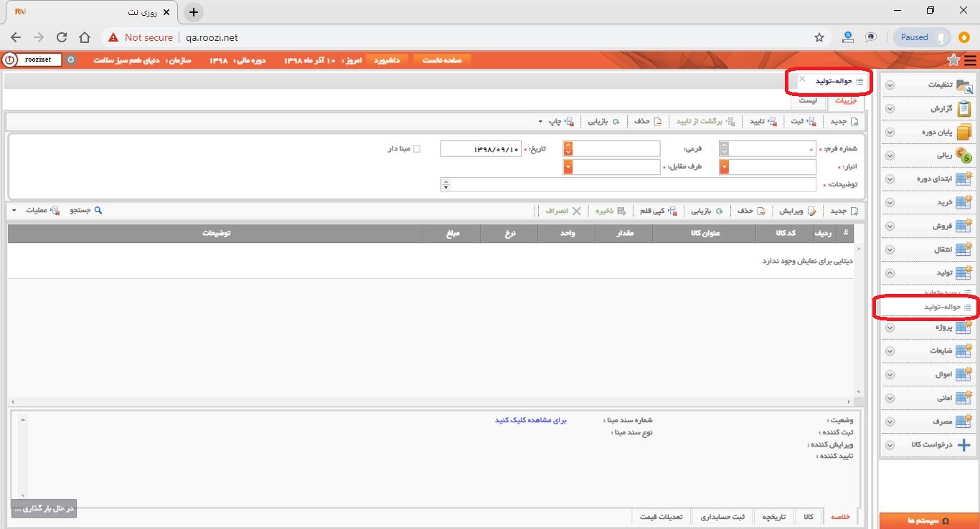
Task: Click ویرایش (edit) in the items grid toolbar
Action: click(x=796, y=211)
